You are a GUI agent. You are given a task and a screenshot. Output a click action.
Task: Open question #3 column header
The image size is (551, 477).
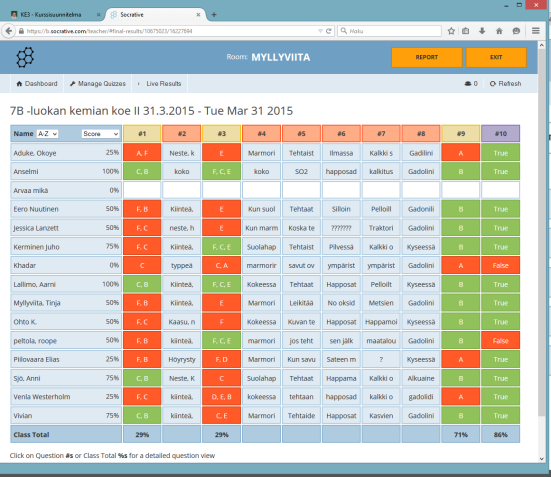[221, 134]
